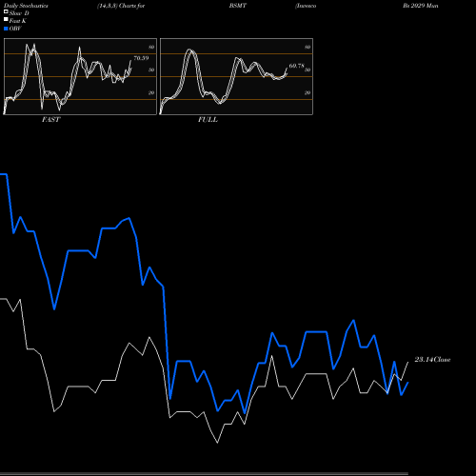Click the Fast K legend text
This screenshot has height=476, width=476.
click(x=18, y=21)
